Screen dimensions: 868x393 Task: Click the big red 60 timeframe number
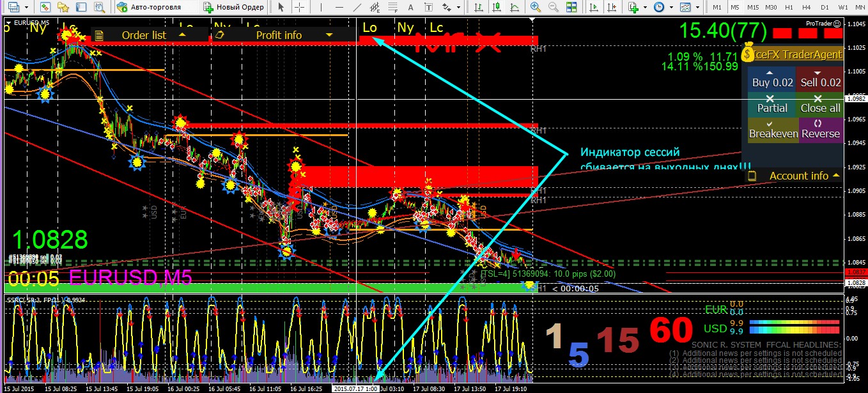(x=671, y=331)
